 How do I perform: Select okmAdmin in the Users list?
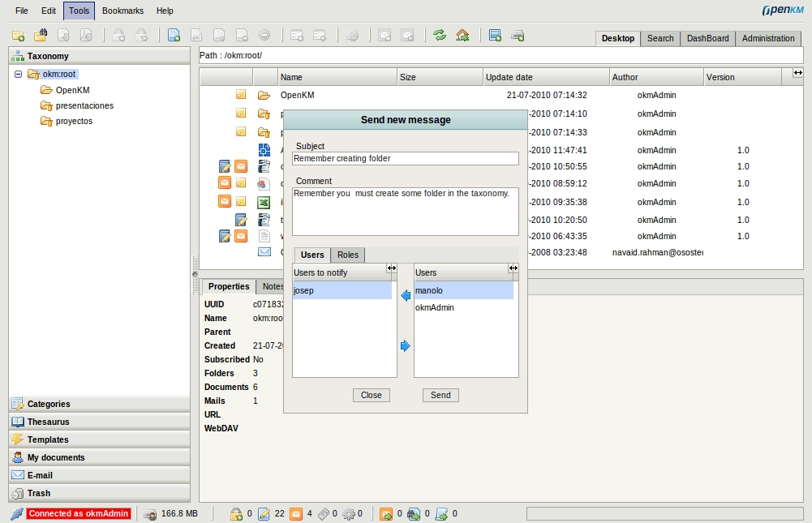point(464,307)
